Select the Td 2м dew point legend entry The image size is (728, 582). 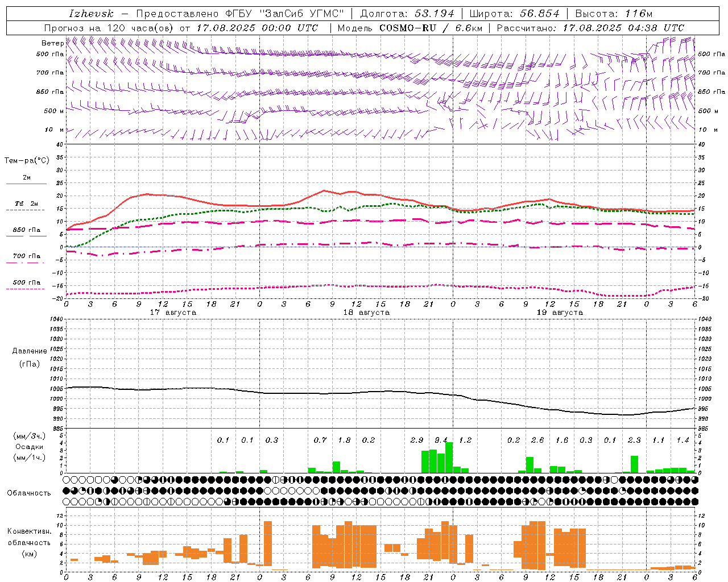26,205
